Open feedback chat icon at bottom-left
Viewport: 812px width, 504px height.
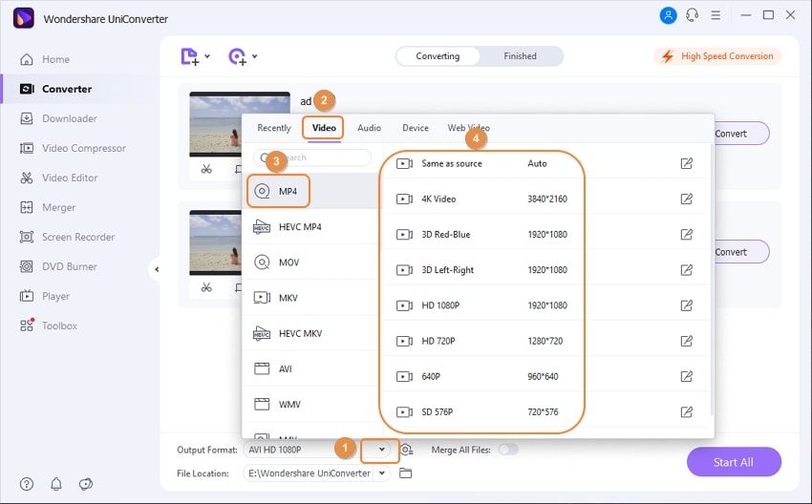click(85, 484)
